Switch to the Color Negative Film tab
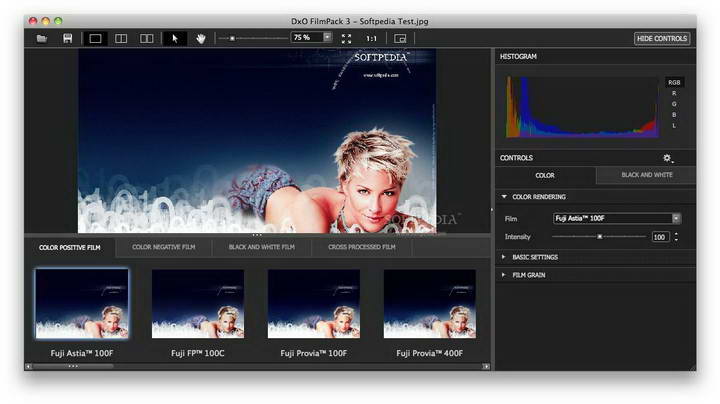The width and height of the screenshot is (720, 404). (x=164, y=246)
